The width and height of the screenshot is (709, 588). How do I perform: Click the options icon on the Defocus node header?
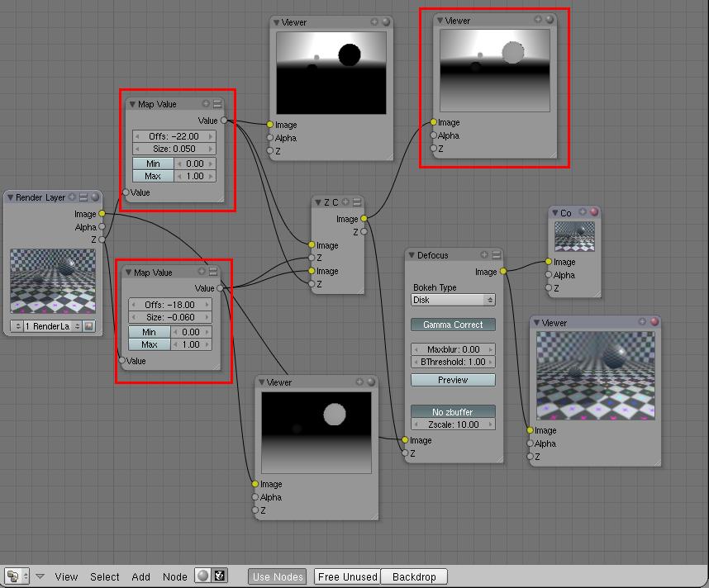pyautogui.click(x=496, y=255)
